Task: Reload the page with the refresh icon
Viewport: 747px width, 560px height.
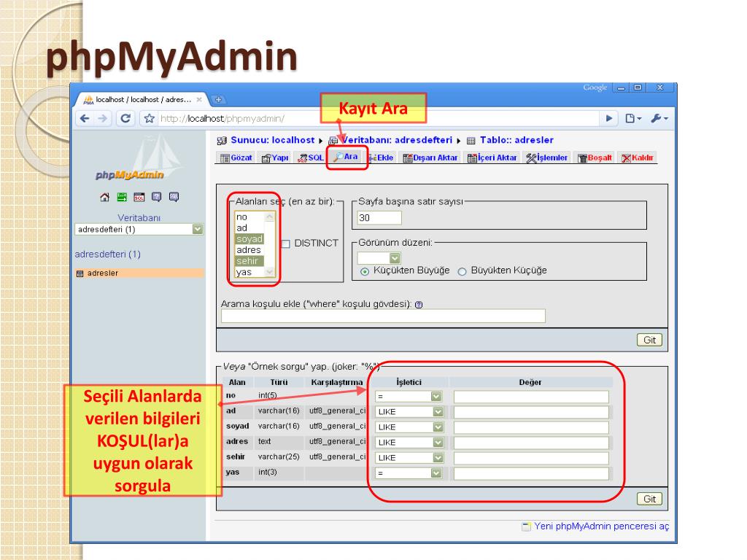Action: (125, 118)
